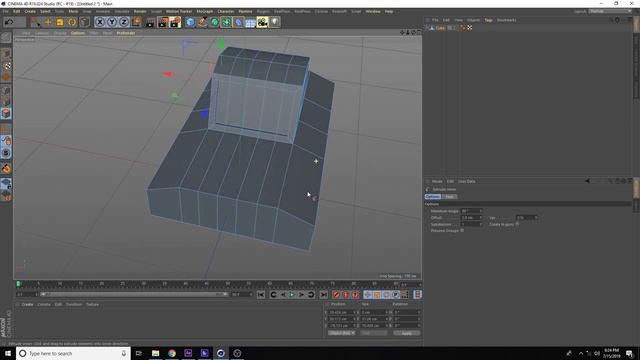Activate the Rotate tool in the toolbar
The width and height of the screenshot is (640, 360).
[72, 22]
